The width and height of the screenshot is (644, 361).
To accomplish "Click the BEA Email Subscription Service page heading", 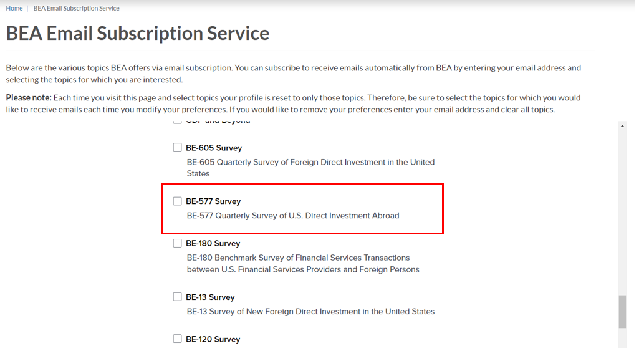I will [137, 33].
